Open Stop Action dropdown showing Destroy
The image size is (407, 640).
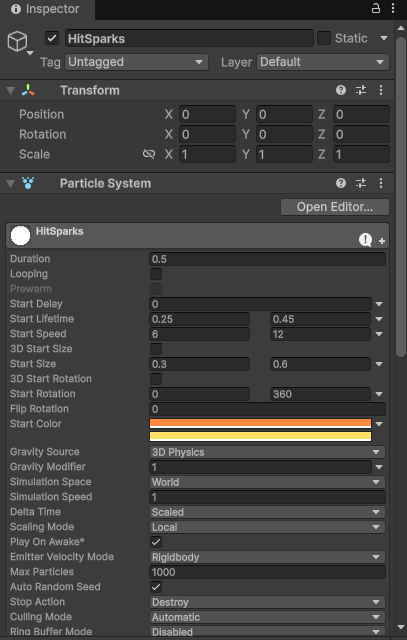click(x=267, y=602)
